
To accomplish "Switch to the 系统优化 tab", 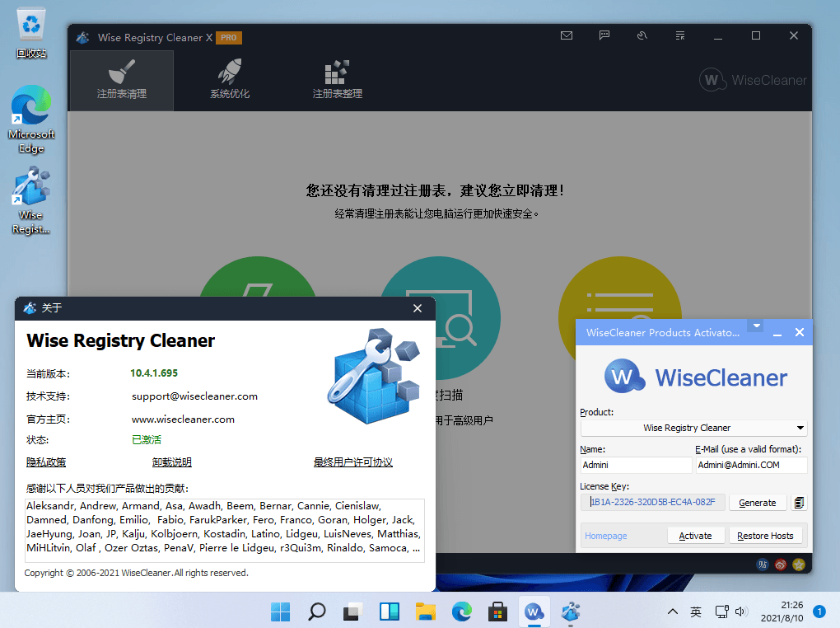I will click(230, 81).
